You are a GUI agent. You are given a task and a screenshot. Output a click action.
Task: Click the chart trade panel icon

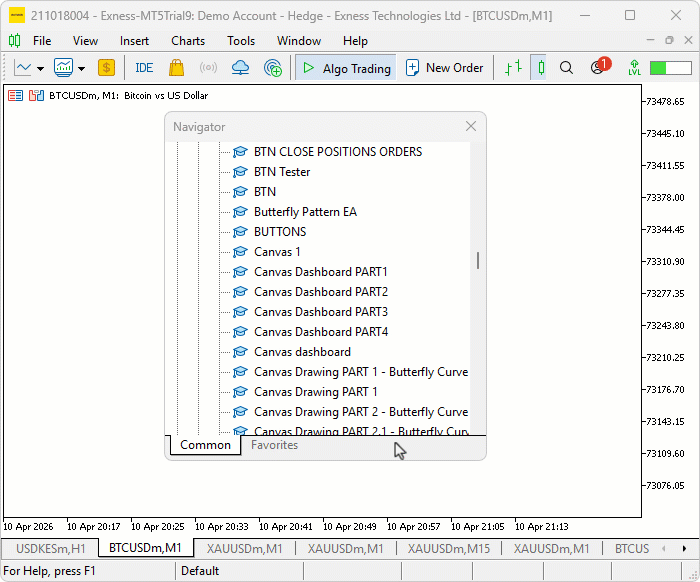36,96
